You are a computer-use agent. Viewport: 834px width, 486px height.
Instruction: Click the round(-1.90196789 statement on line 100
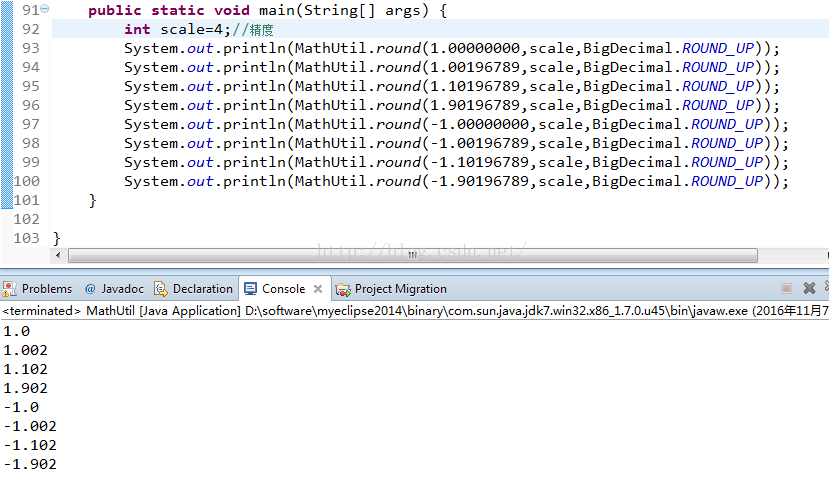456,181
